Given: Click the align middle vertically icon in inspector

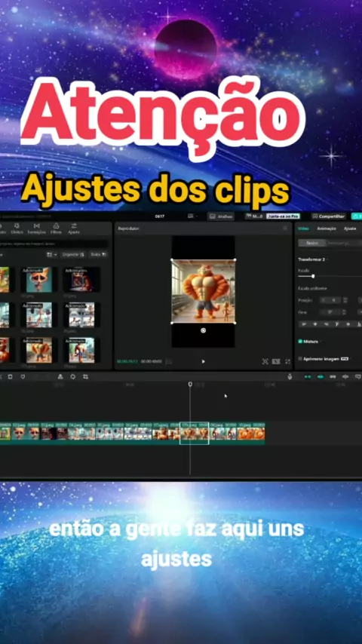Looking at the screenshot, I should [348, 324].
